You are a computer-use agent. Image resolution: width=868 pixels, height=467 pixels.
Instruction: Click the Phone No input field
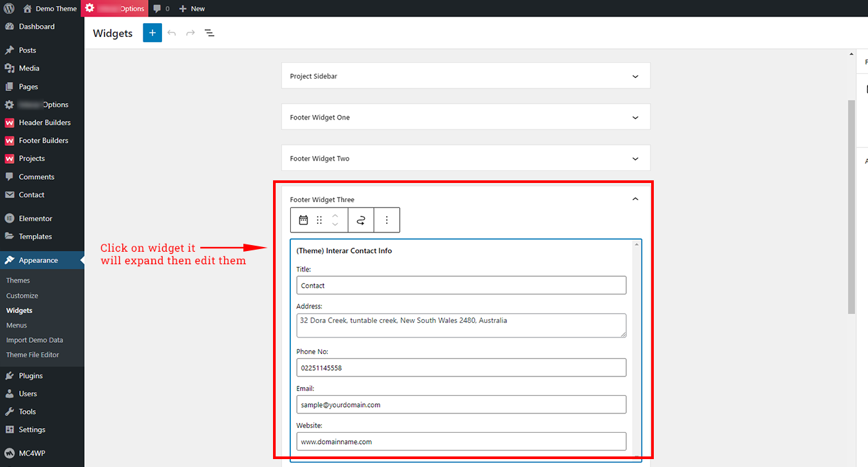click(x=461, y=368)
